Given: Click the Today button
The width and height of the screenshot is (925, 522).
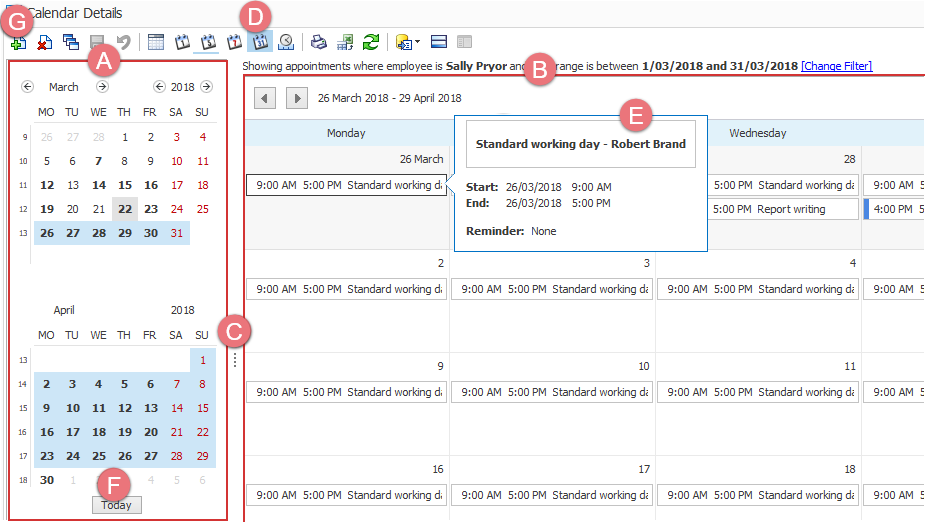Looking at the screenshot, I should [116, 505].
